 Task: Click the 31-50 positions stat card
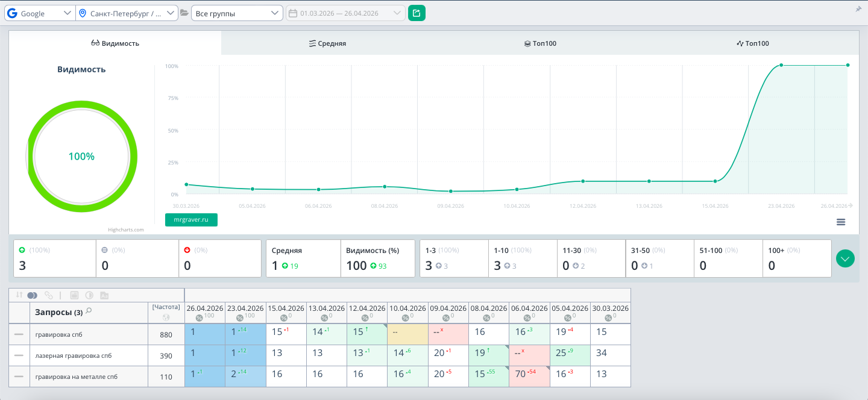(660, 258)
